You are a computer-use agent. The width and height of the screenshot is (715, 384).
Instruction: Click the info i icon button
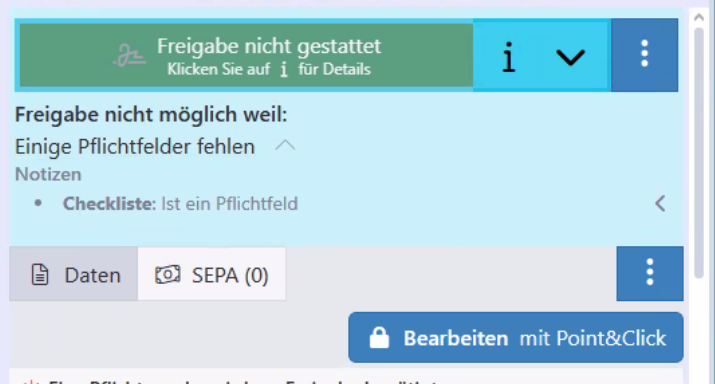click(508, 57)
